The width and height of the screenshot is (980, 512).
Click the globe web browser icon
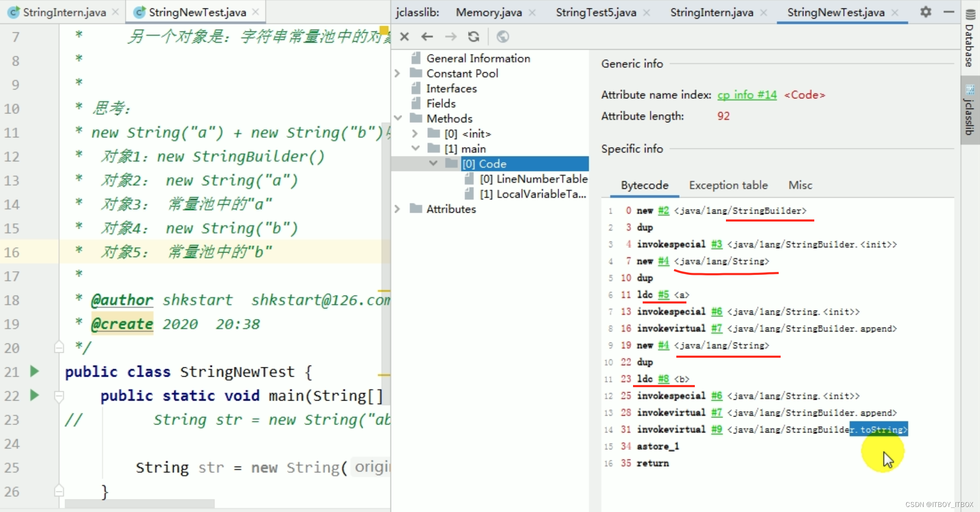pos(503,37)
